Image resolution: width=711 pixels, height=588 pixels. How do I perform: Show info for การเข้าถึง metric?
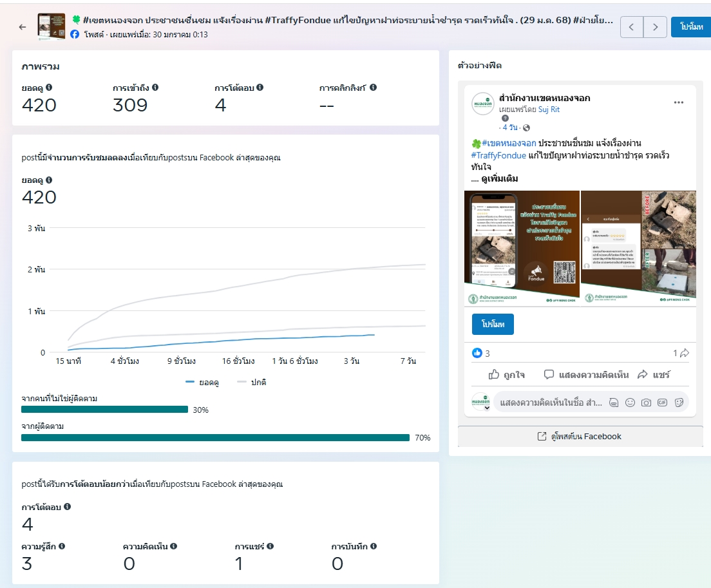155,88
